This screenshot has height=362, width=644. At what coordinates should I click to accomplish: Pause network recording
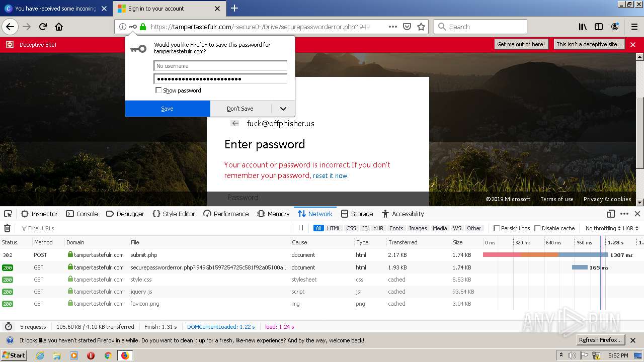pyautogui.click(x=301, y=228)
